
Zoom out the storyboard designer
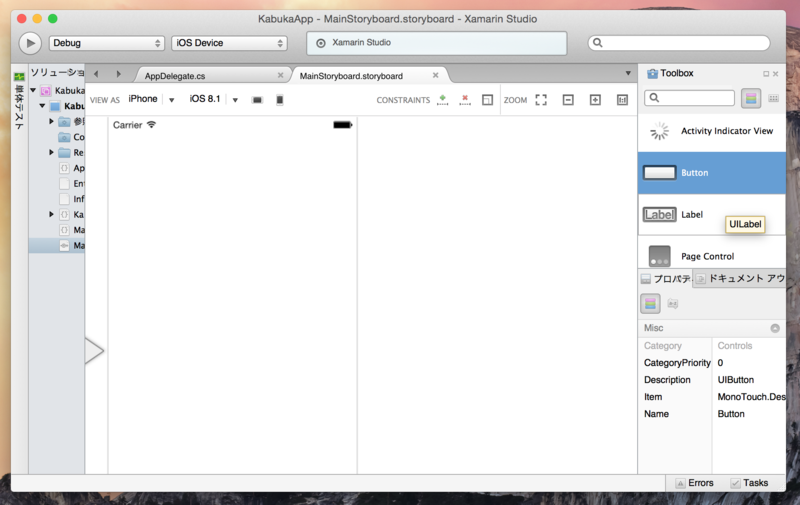(568, 99)
